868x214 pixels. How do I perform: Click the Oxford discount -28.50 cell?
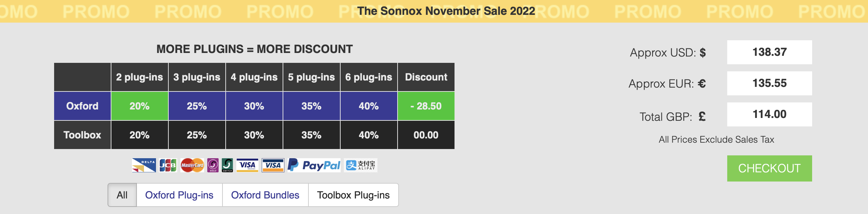426,106
